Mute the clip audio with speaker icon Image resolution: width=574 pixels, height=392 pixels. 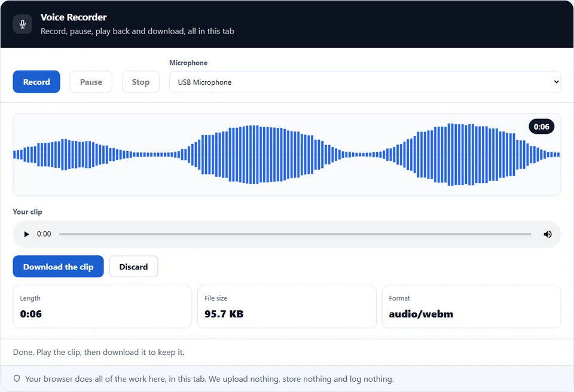pyautogui.click(x=548, y=234)
